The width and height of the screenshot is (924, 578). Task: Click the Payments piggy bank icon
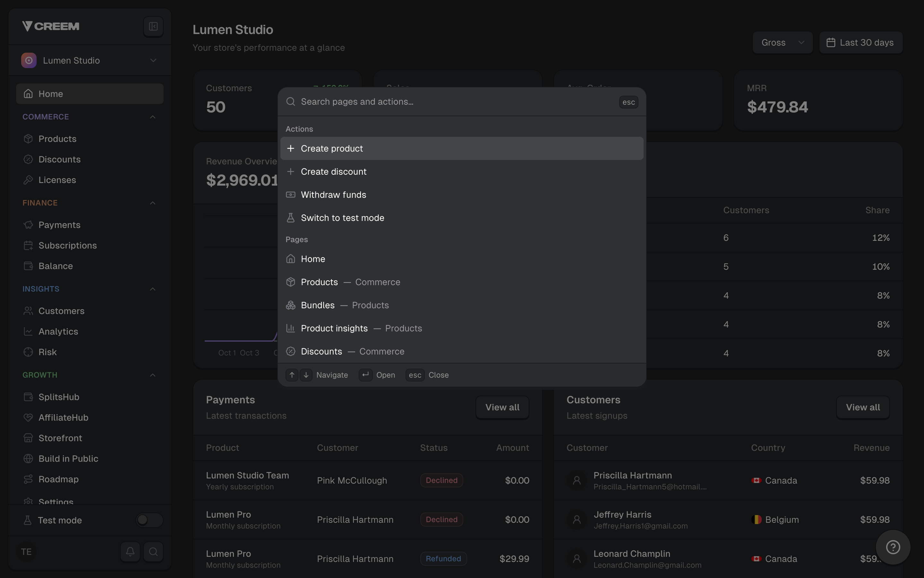(x=28, y=225)
